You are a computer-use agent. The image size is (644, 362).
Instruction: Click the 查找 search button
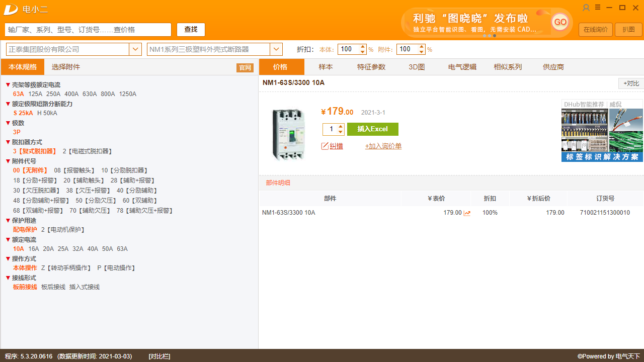(x=191, y=30)
